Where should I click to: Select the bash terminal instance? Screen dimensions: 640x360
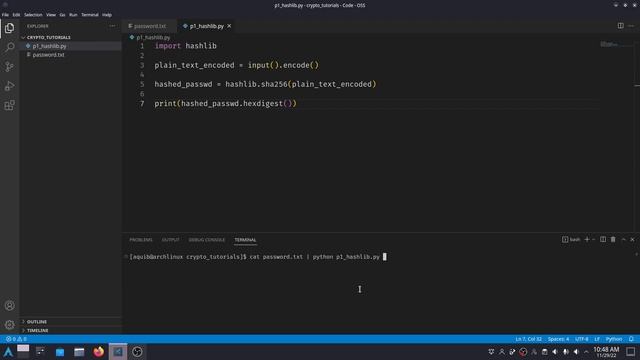coord(571,240)
